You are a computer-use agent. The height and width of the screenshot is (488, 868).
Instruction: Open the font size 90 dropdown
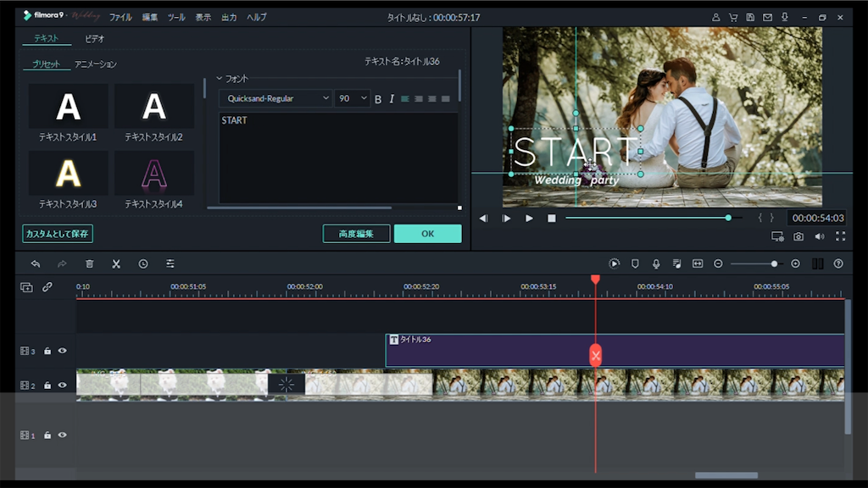(353, 99)
